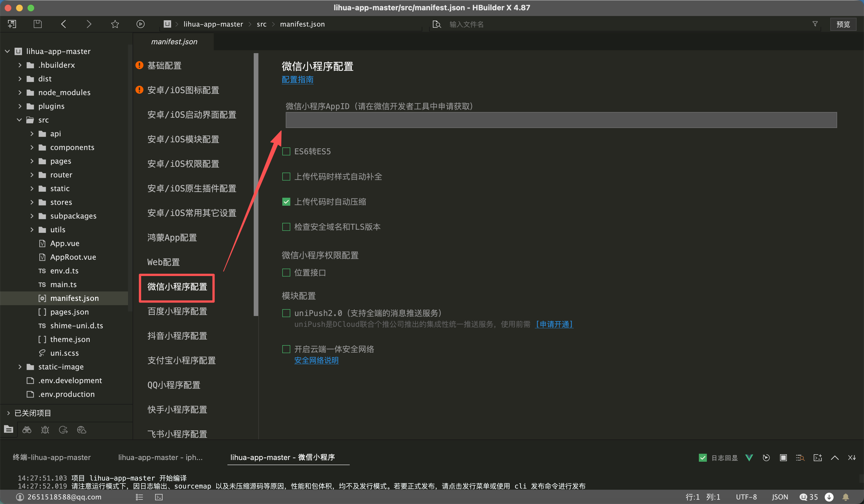Click the favorite star icon in toolbar
This screenshot has height=504, width=864.
115,24
